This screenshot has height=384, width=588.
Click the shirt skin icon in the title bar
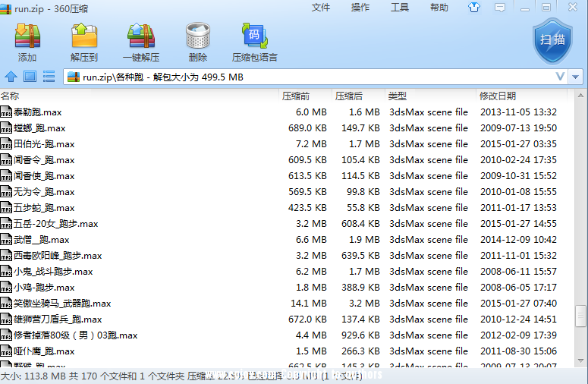click(475, 8)
